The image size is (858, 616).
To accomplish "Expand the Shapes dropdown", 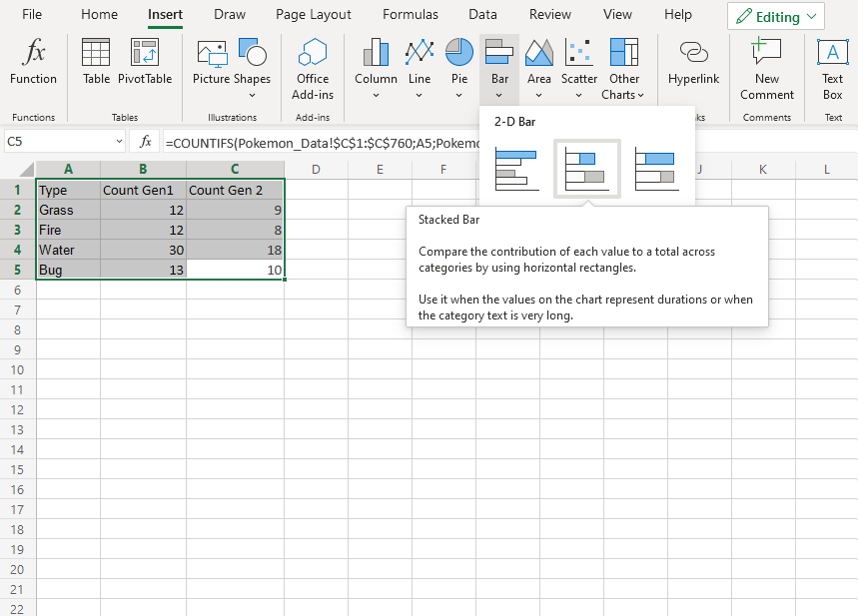I will [x=252, y=95].
